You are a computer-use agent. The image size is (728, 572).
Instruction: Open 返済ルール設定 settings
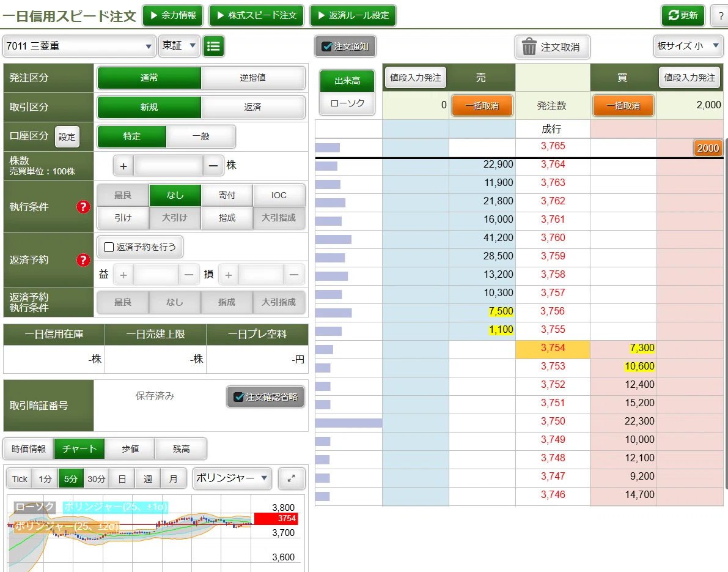point(353,15)
